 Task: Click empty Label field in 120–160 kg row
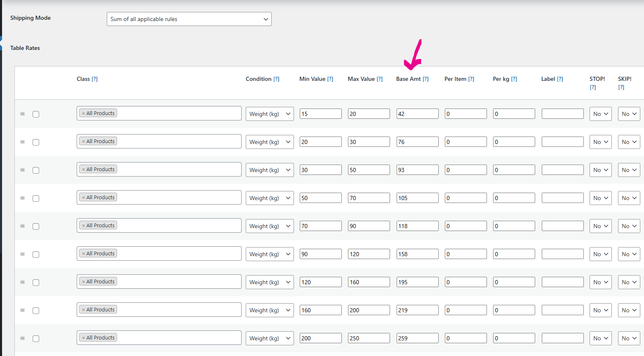[x=562, y=282]
